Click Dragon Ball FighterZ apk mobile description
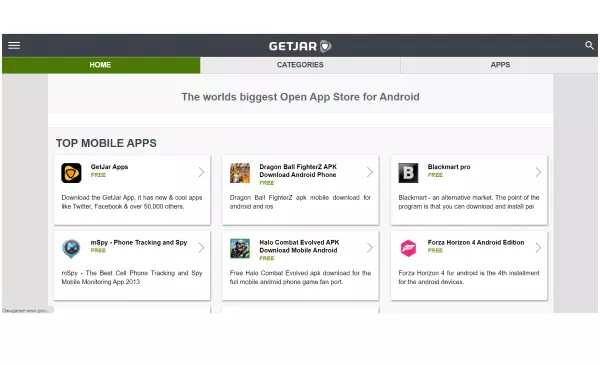Viewport: 600px width, 365px height. (300, 202)
